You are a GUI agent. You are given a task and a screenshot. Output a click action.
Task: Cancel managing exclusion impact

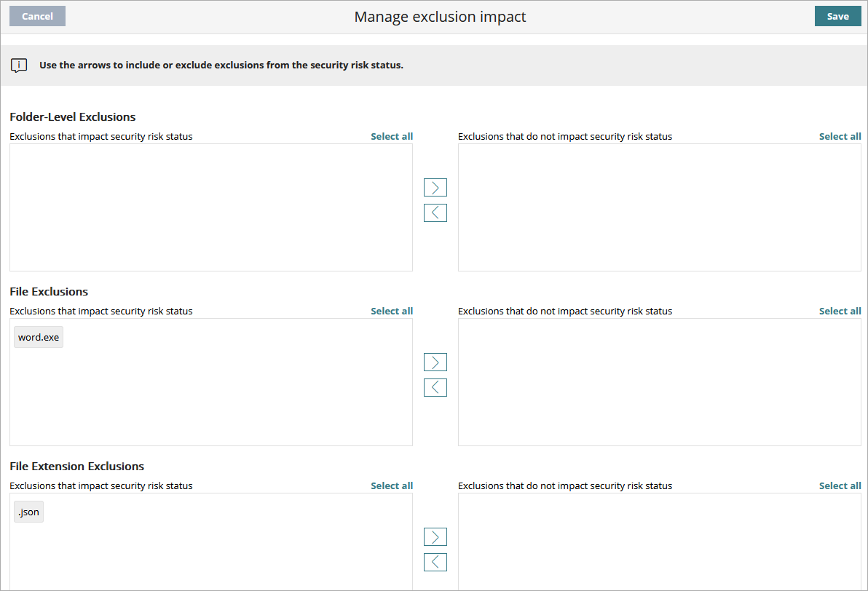[37, 17]
